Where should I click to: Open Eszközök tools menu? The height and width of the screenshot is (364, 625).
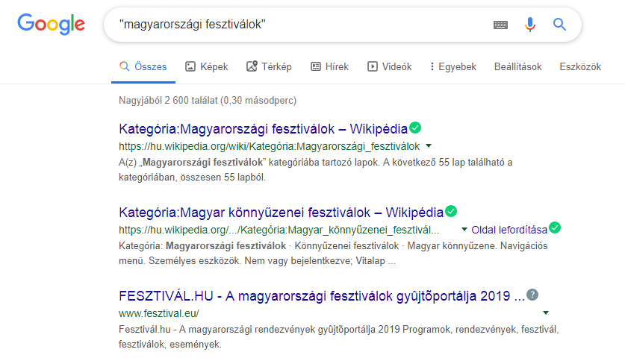(x=580, y=67)
